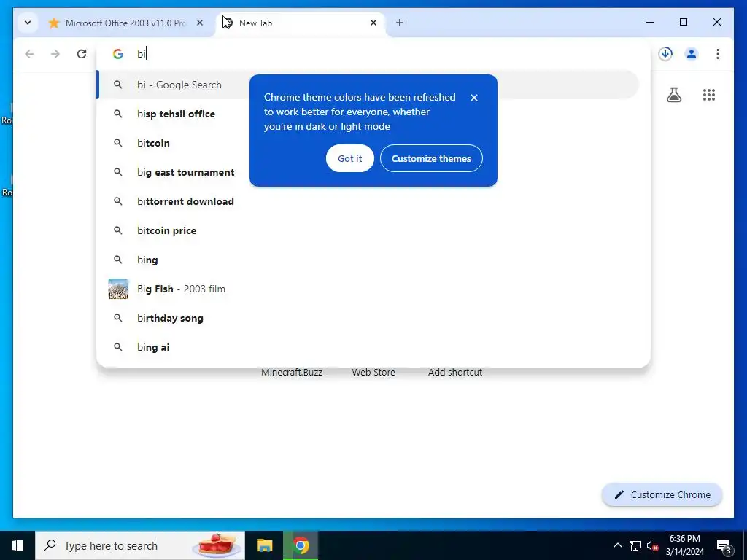Screen dimensions: 747x560
Task: Go forward with the forward arrow
Action: (x=55, y=54)
